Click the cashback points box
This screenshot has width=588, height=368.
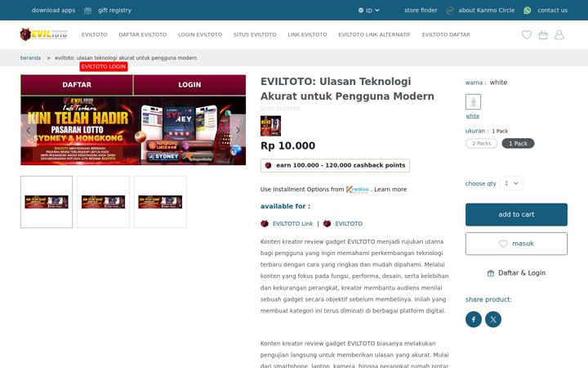coord(335,165)
